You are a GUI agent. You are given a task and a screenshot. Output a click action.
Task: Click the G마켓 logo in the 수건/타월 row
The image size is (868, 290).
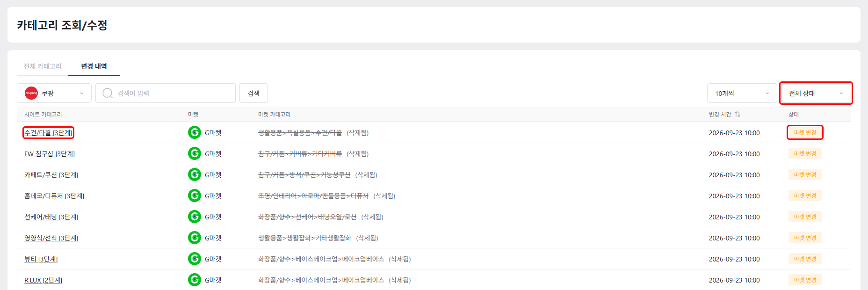tap(195, 132)
